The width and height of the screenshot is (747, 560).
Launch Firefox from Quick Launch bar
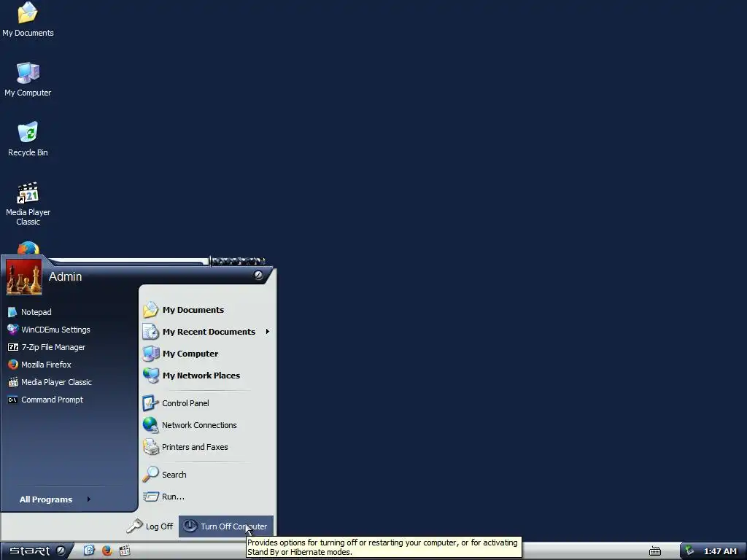point(107,551)
